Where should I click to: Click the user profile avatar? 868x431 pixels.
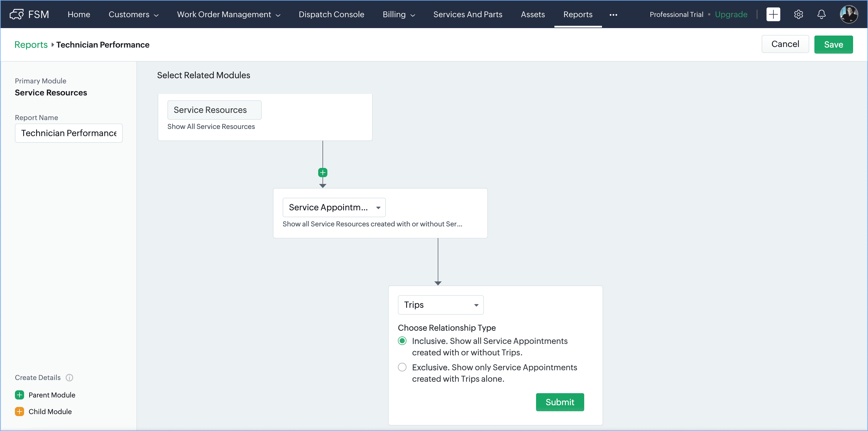(x=849, y=14)
